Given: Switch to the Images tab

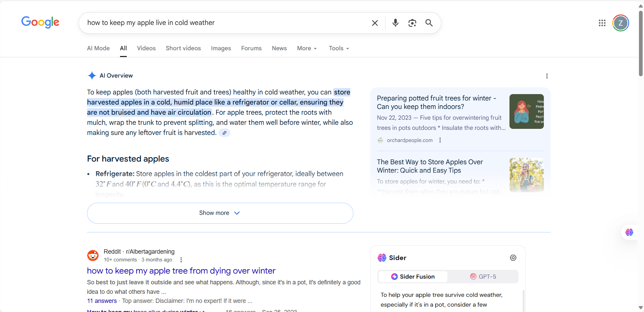Looking at the screenshot, I should click(x=221, y=48).
